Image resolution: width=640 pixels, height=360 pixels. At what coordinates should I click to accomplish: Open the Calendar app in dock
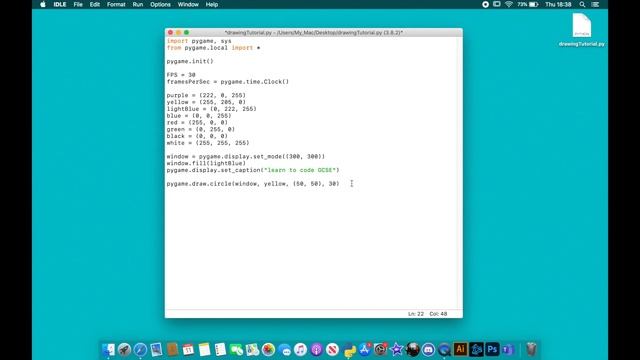(188, 350)
